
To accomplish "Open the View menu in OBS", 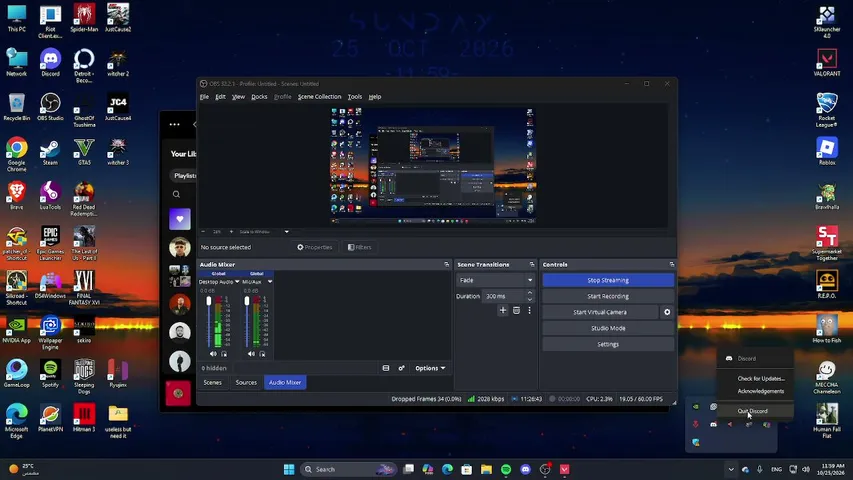I will click(x=238, y=97).
